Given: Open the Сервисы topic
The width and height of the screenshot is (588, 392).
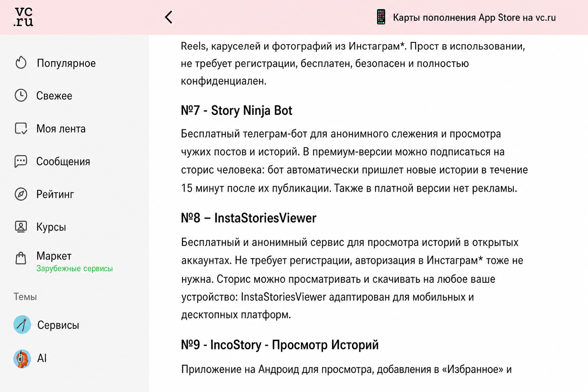Looking at the screenshot, I should point(58,325).
